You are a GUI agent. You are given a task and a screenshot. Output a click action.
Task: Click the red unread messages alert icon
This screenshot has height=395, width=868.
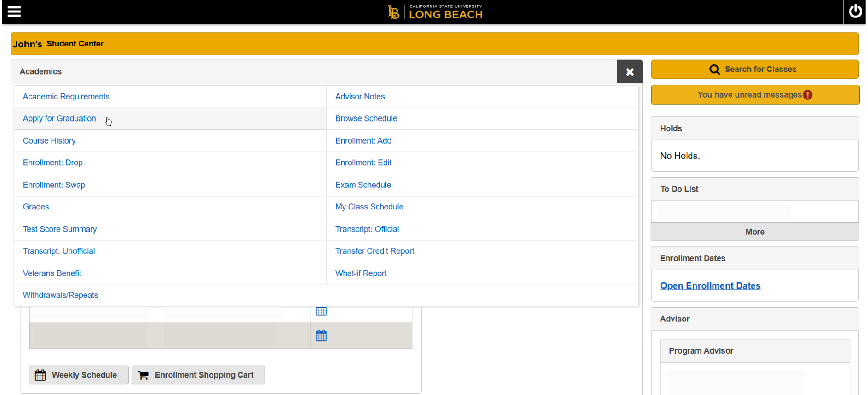coord(808,95)
